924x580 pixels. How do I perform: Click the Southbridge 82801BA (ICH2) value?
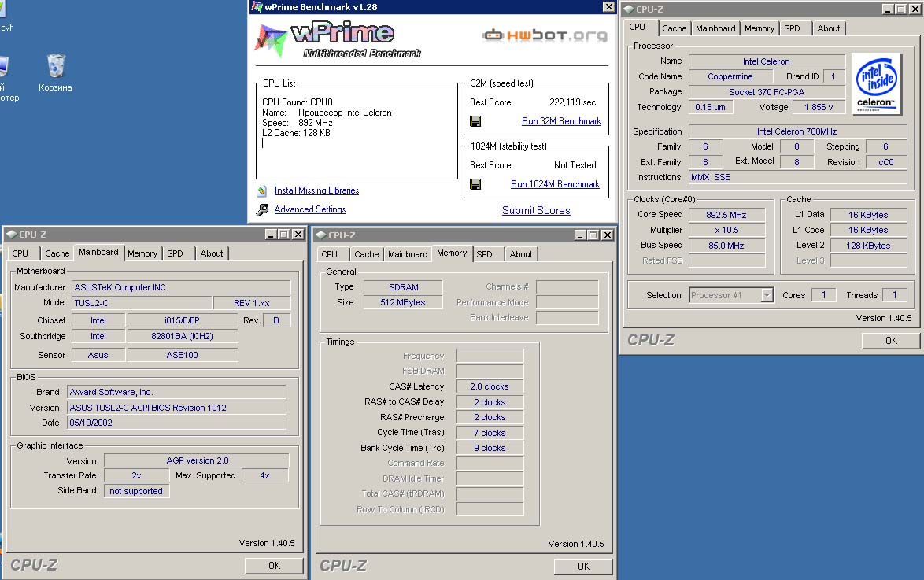183,336
